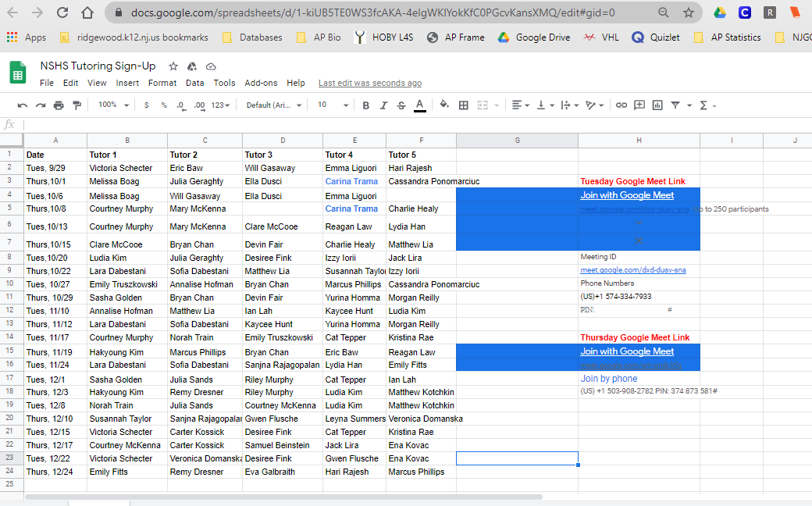Image resolution: width=812 pixels, height=506 pixels.
Task: Open the Add-ons menu
Action: click(261, 83)
